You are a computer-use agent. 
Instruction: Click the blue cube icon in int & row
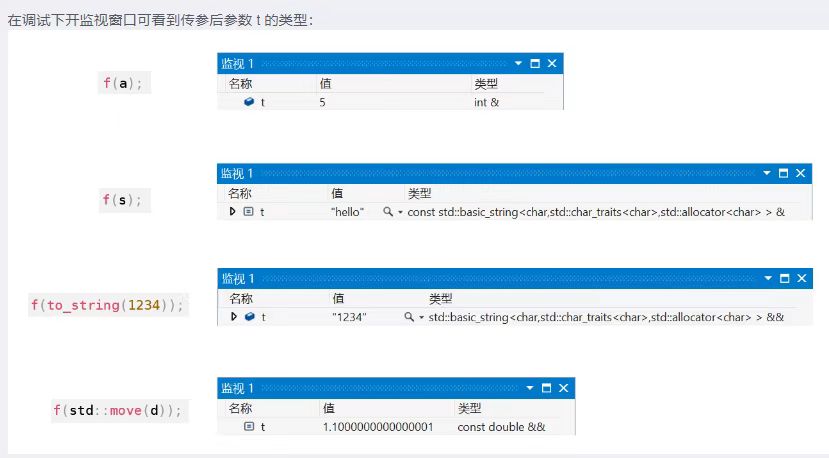coord(248,102)
